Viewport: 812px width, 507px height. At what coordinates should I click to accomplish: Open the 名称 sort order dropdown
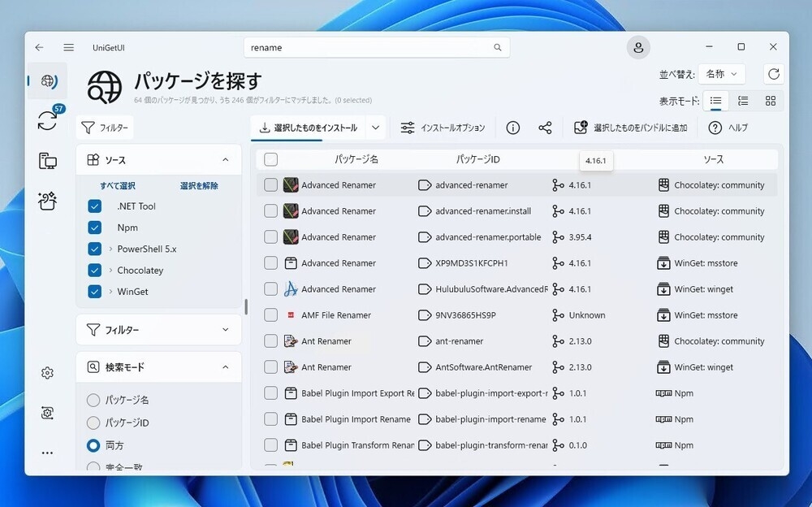click(x=721, y=74)
